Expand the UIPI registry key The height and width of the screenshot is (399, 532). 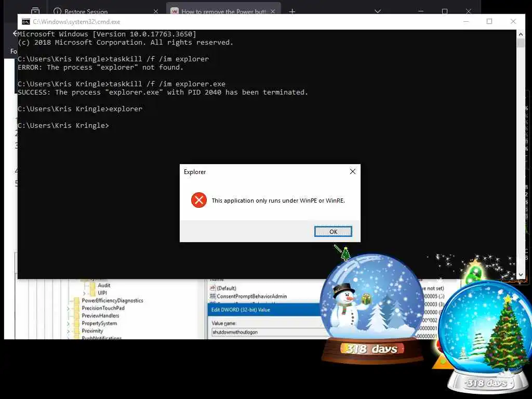tap(84, 293)
